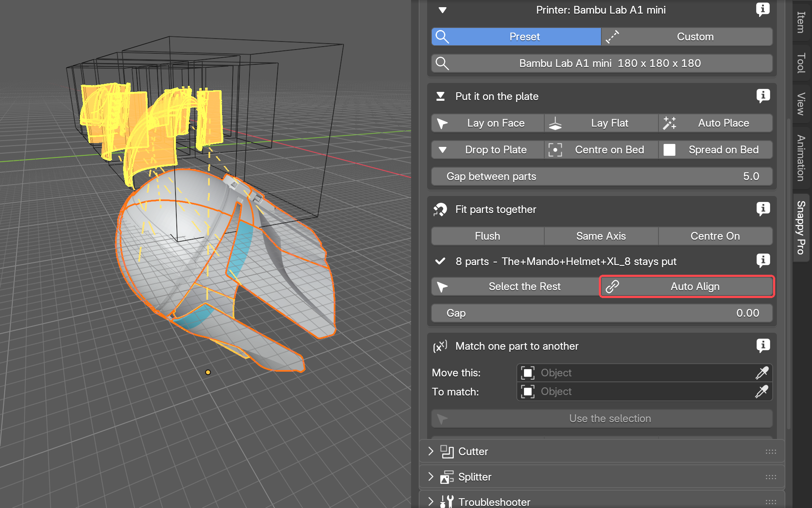Click the Spread on Bed button
This screenshot has height=508, width=812.
point(716,150)
